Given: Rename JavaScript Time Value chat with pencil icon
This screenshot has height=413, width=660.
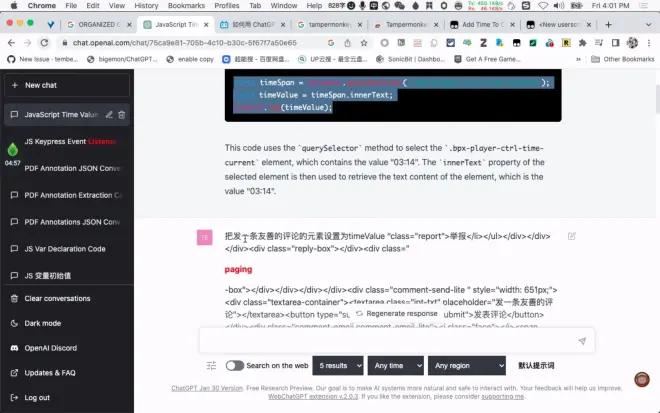Looking at the screenshot, I should coord(109,115).
